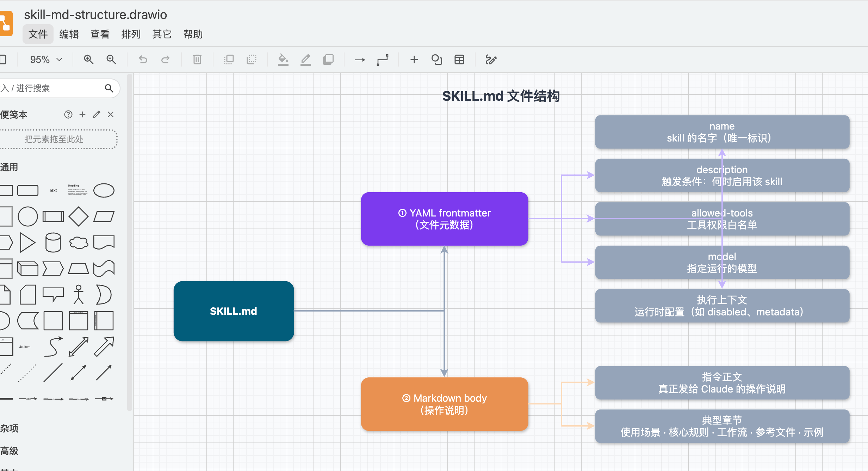Select the parallelogram shape
868x471 pixels.
pos(104,216)
